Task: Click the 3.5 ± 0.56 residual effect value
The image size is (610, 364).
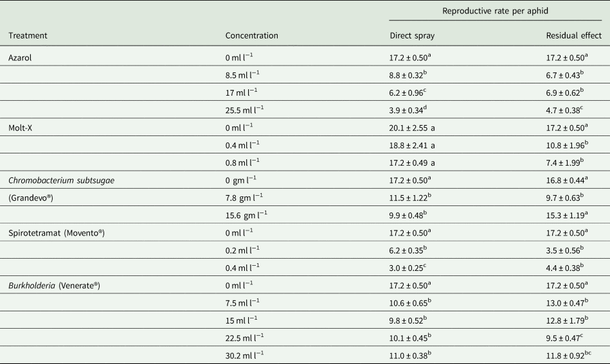Action: coord(565,250)
